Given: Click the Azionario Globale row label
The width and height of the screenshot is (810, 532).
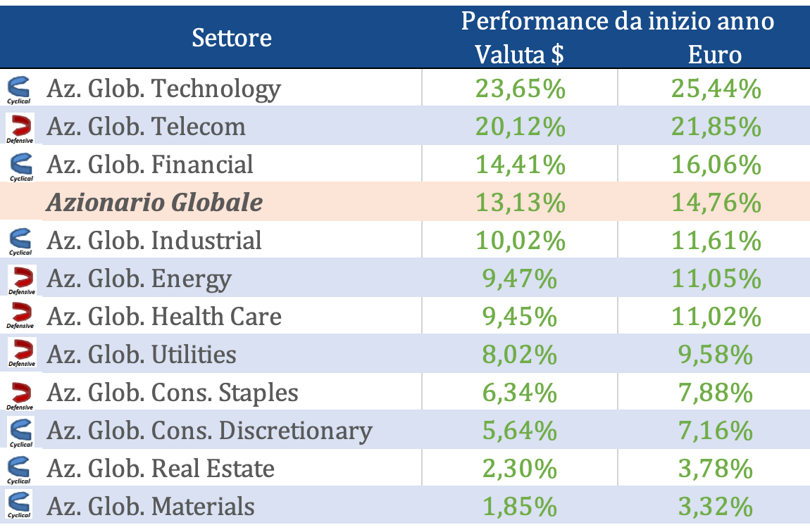Looking at the screenshot, I should 154,203.
